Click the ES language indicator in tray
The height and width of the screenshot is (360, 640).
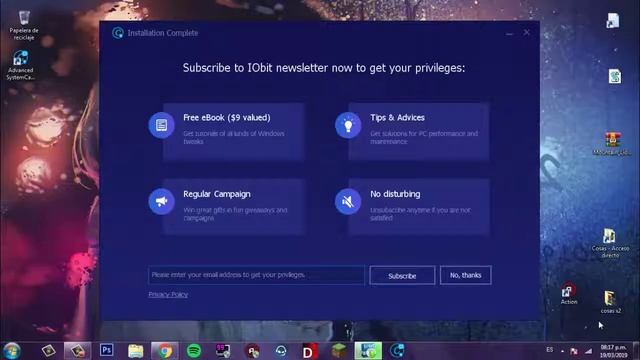[550, 350]
